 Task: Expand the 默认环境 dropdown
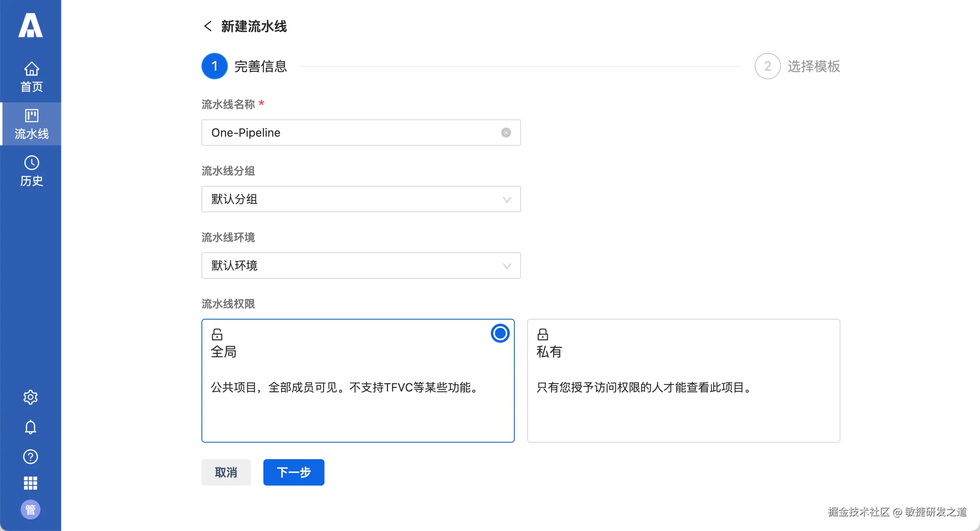coord(361,265)
